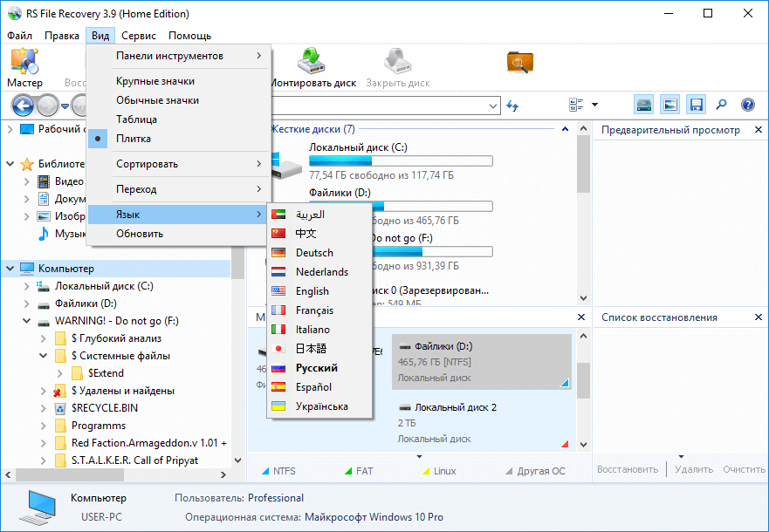This screenshot has height=532, width=769.
Task: Select Nederlands language option
Action: tap(319, 272)
